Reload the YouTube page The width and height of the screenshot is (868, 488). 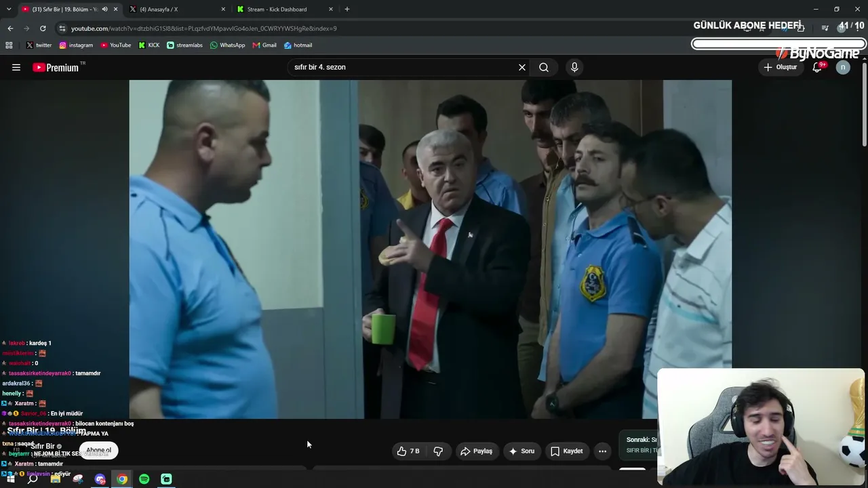[x=43, y=28]
